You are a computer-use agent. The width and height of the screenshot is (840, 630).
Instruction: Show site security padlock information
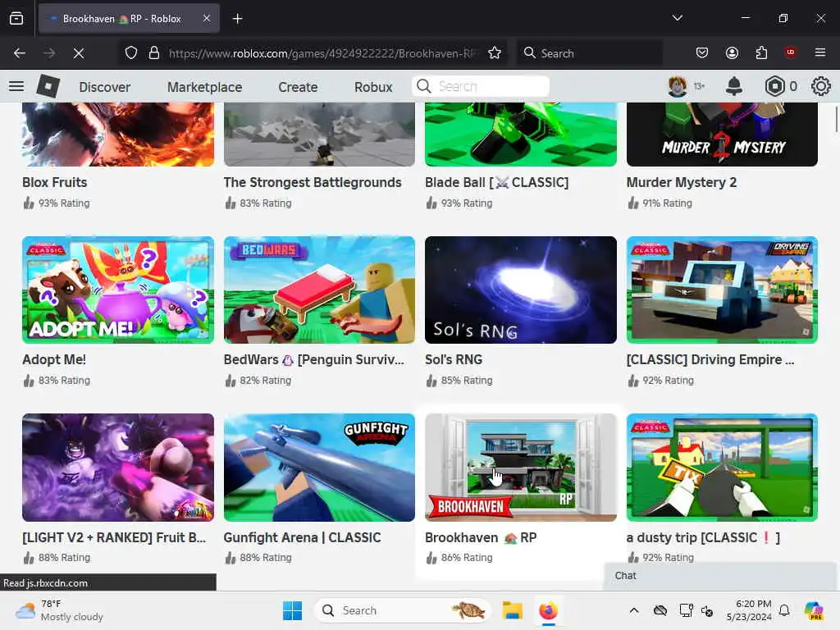154,53
